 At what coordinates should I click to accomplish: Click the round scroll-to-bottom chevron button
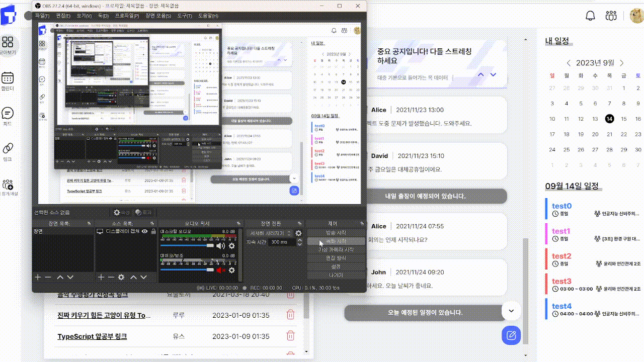pyautogui.click(x=511, y=311)
